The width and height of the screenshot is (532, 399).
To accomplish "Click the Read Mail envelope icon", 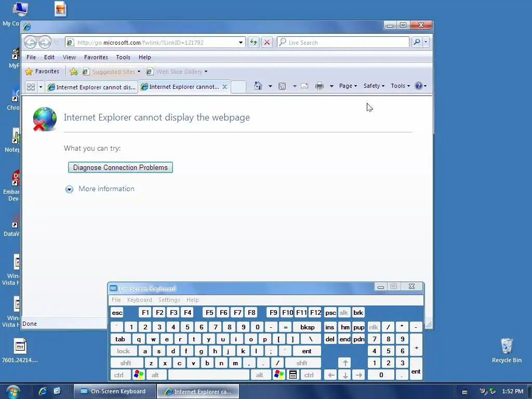I will click(304, 86).
